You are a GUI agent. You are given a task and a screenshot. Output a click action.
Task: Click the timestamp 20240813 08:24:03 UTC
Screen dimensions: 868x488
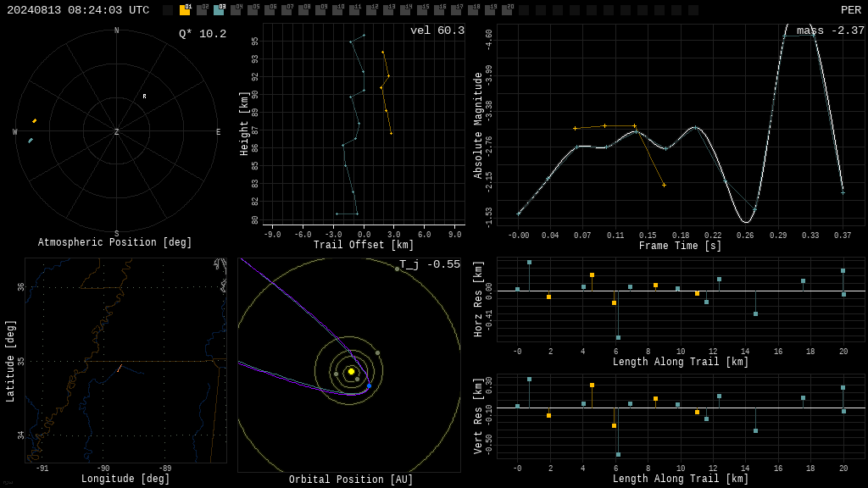78,10
